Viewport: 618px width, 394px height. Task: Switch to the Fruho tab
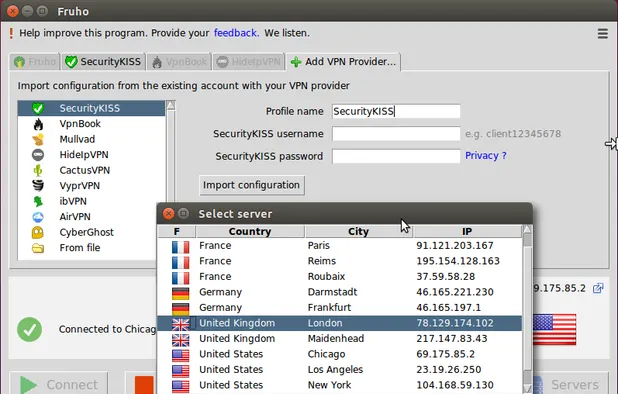[35, 62]
